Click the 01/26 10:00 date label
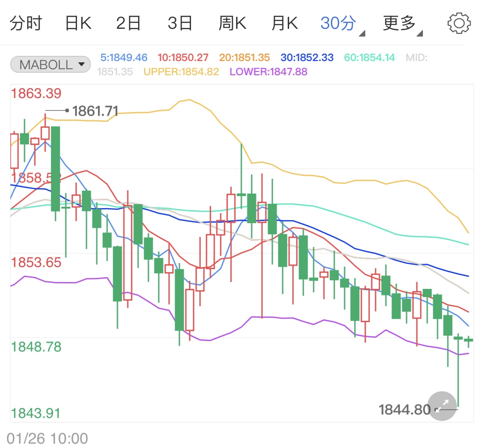Screen dimensions: 484x448 pos(47,439)
